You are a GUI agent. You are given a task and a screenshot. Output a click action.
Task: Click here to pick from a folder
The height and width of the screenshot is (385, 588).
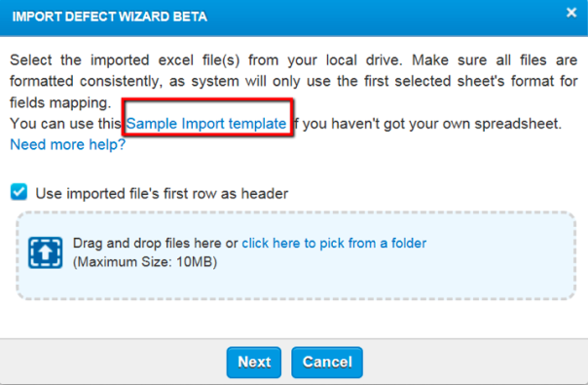[x=334, y=243]
